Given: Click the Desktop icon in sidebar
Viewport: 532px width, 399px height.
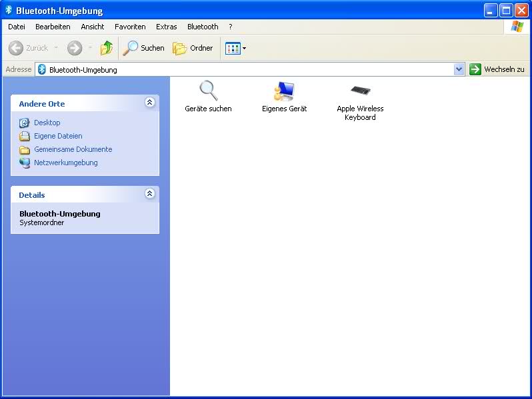Looking at the screenshot, I should (x=25, y=123).
